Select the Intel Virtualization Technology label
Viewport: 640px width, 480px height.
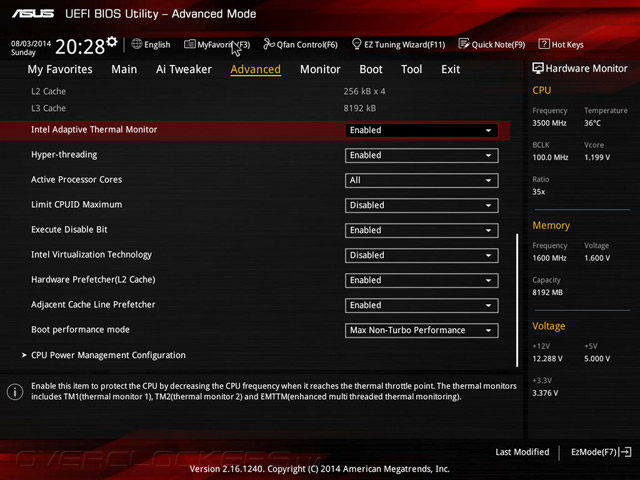click(91, 255)
